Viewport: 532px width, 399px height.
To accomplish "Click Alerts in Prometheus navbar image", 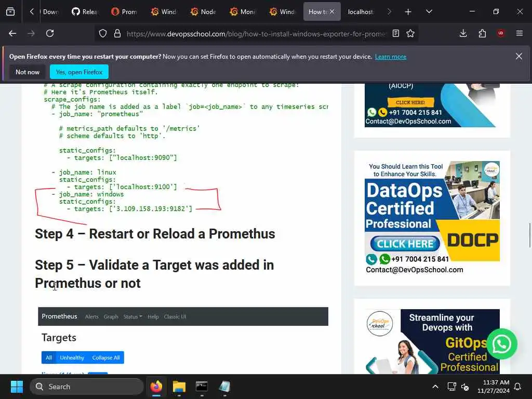I will (x=91, y=316).
